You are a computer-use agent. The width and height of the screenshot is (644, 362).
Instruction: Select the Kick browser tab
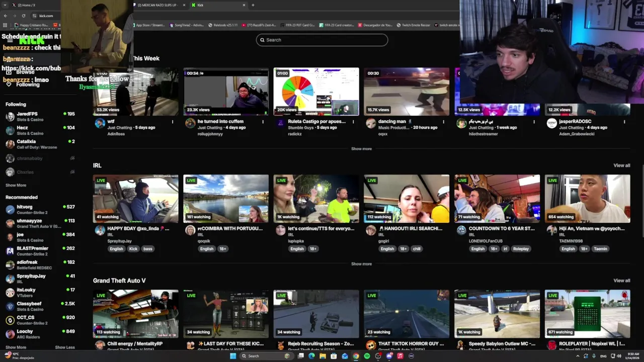pyautogui.click(x=219, y=5)
